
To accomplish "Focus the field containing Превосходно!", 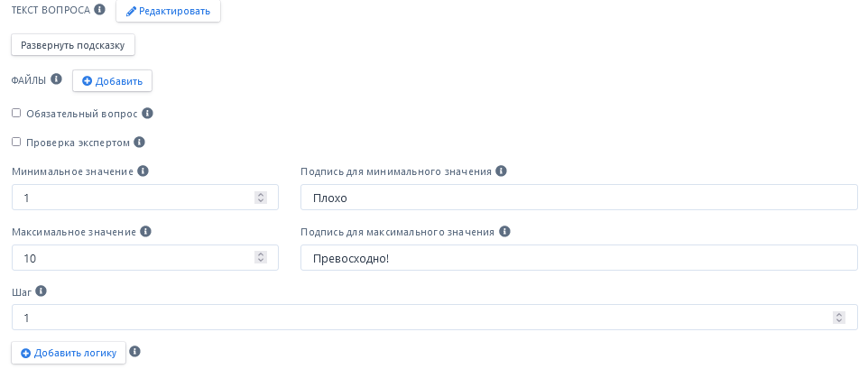I will coord(578,258).
